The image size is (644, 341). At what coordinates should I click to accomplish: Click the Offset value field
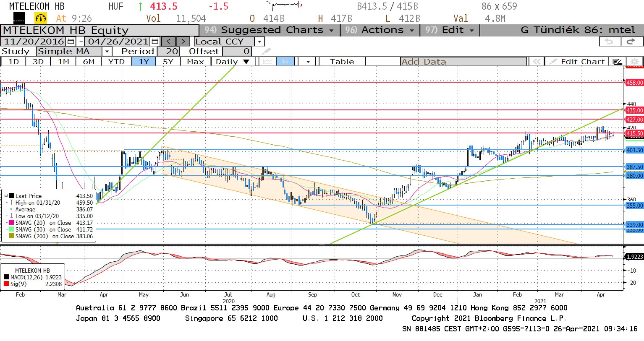(x=237, y=52)
